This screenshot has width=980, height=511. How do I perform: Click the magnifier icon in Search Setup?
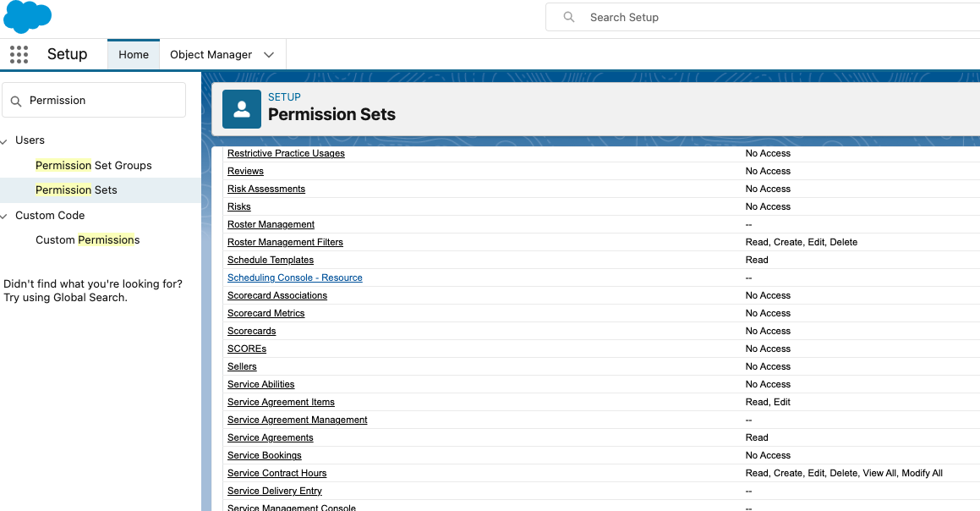click(x=569, y=17)
